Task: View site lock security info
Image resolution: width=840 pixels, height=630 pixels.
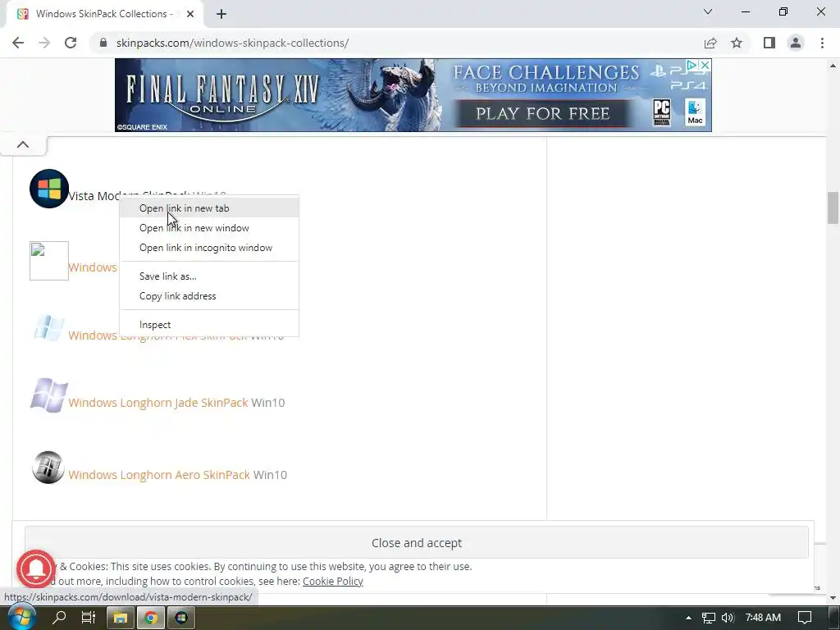Action: coord(103,43)
